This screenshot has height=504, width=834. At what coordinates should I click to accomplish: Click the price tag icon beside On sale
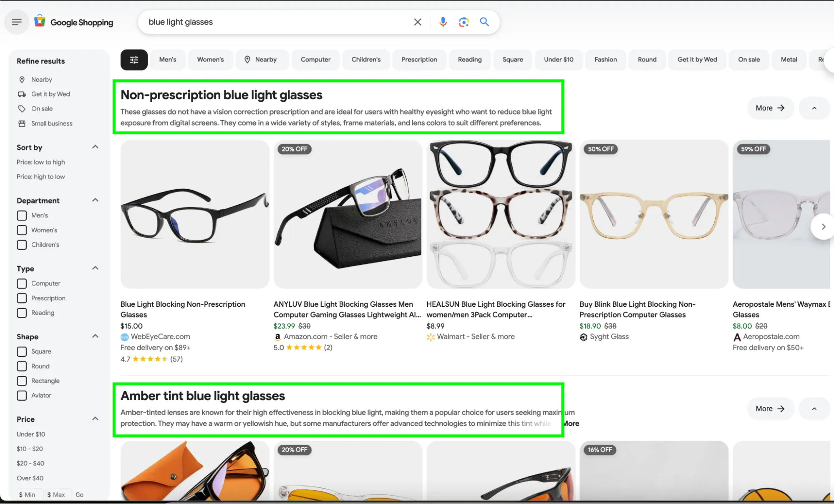(22, 109)
